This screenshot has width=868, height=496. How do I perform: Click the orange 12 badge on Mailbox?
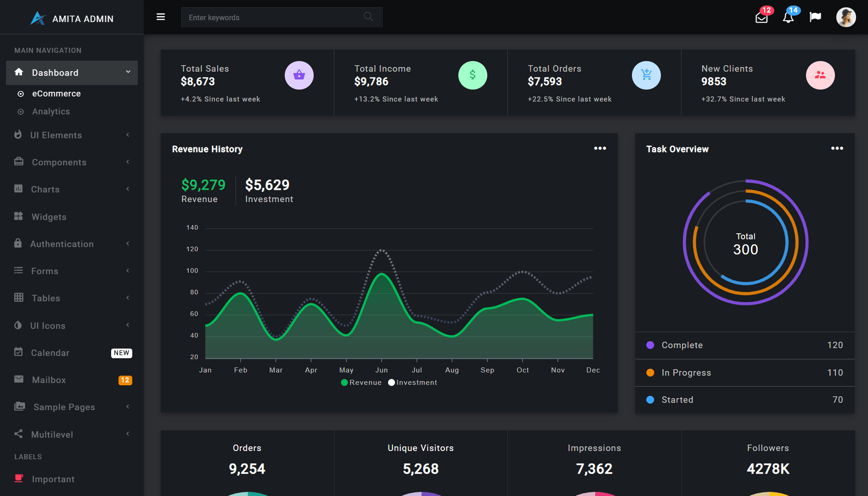pyautogui.click(x=125, y=380)
